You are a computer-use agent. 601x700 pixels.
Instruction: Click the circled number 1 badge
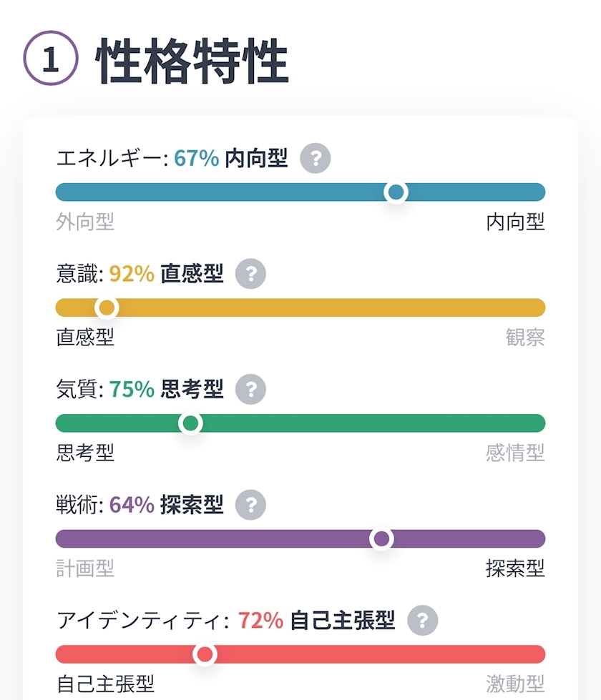click(x=51, y=58)
